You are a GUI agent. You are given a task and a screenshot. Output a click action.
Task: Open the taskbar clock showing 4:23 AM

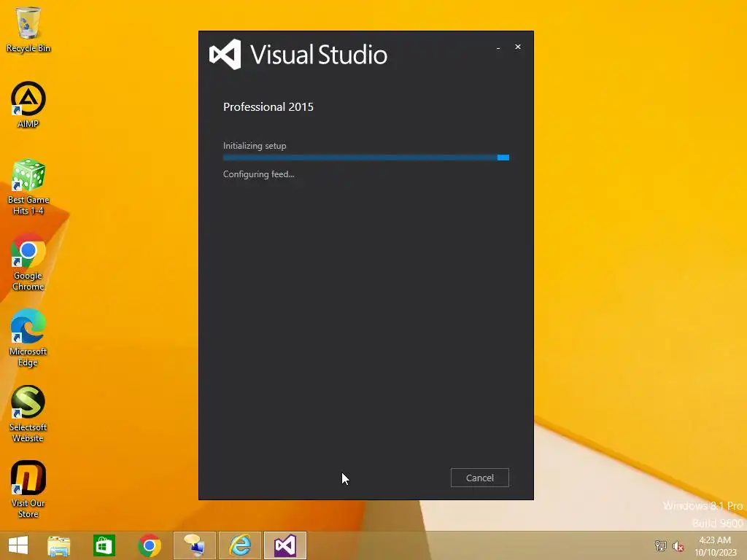pyautogui.click(x=715, y=546)
